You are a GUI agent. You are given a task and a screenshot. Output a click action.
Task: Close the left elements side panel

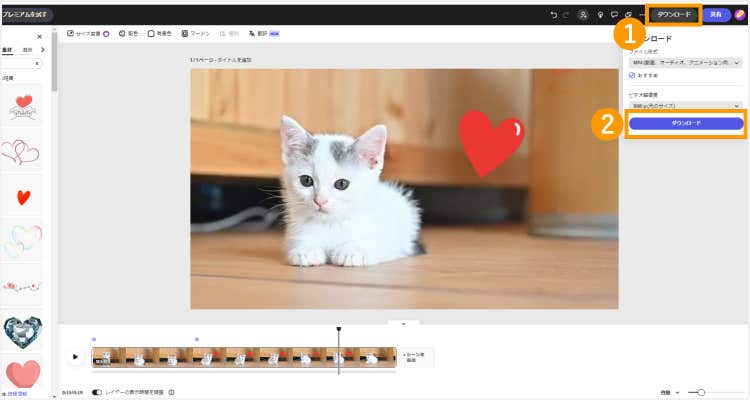click(40, 37)
